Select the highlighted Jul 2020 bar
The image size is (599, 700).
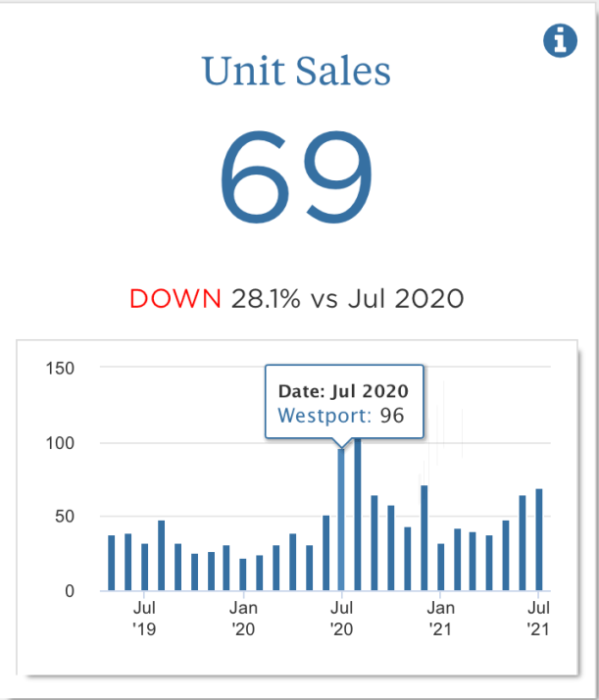click(x=342, y=520)
